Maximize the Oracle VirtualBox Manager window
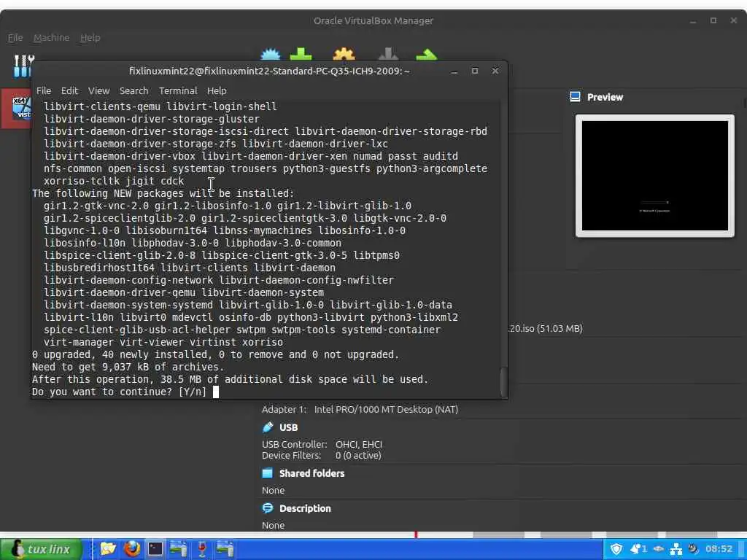Screen dimensions: 747x560 (713, 20)
